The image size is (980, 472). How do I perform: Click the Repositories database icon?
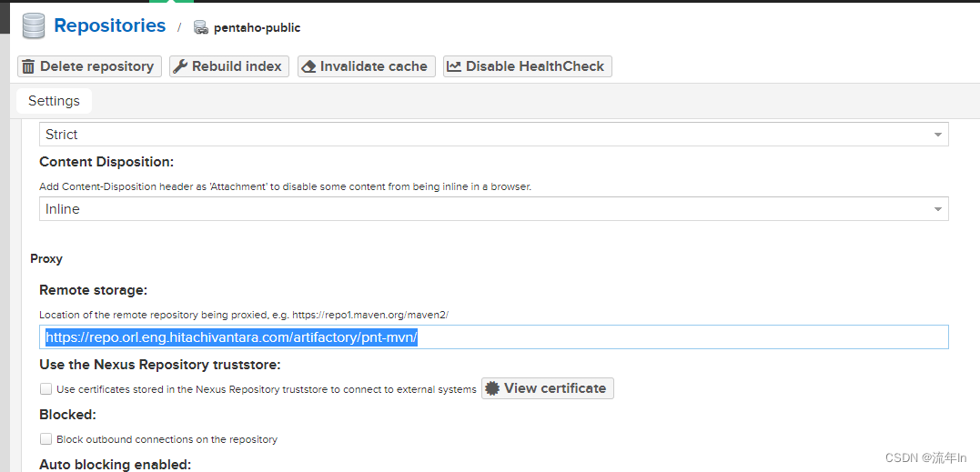click(x=34, y=26)
